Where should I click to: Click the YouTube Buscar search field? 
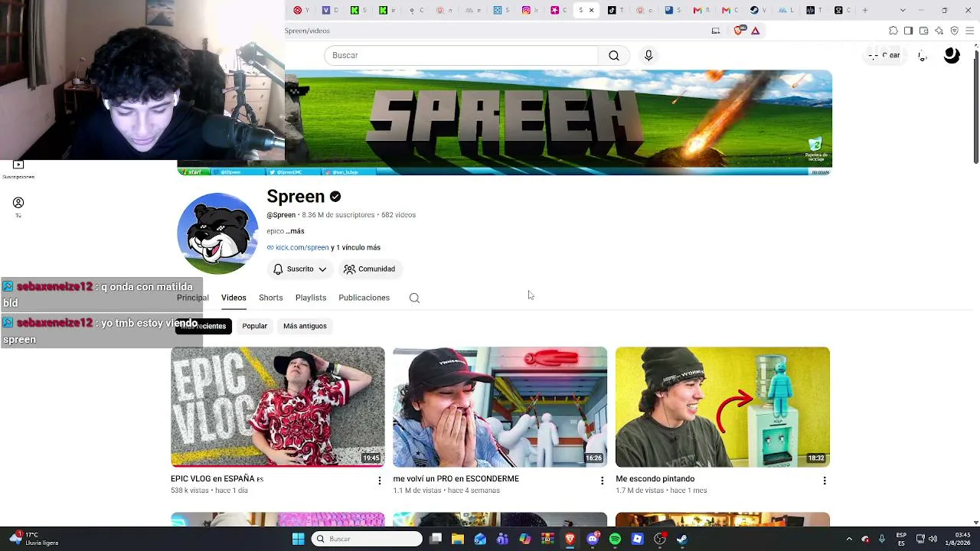461,55
